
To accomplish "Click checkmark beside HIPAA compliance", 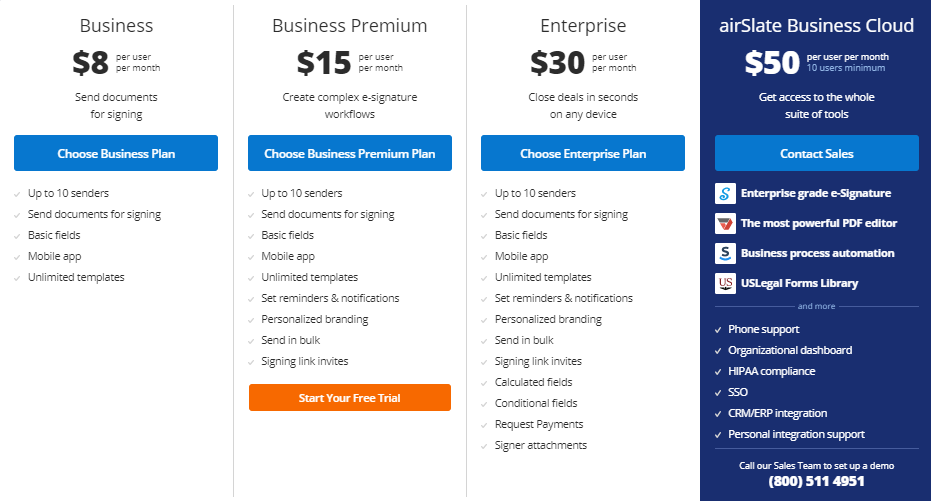I will coord(718,372).
